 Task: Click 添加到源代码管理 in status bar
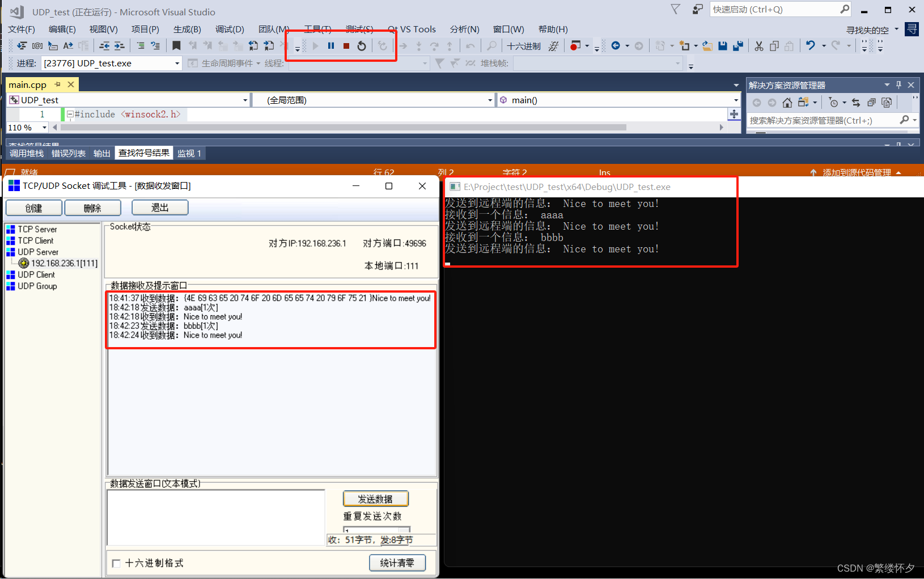pos(857,173)
